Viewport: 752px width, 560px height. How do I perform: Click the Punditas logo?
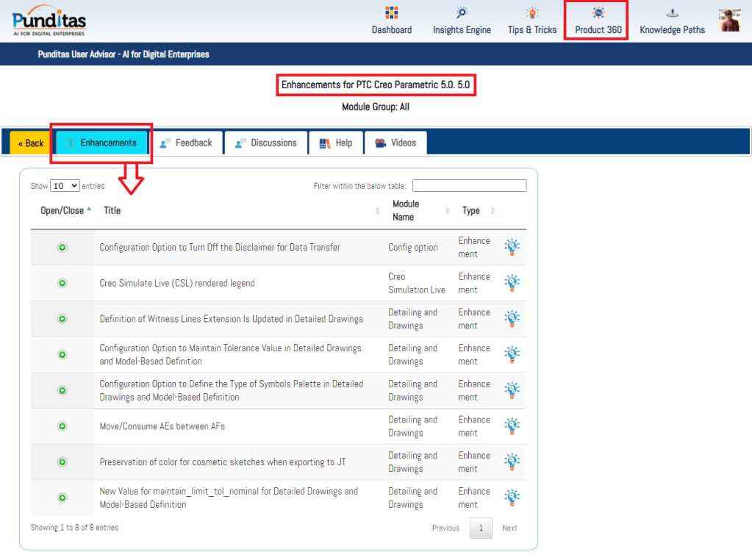point(49,21)
